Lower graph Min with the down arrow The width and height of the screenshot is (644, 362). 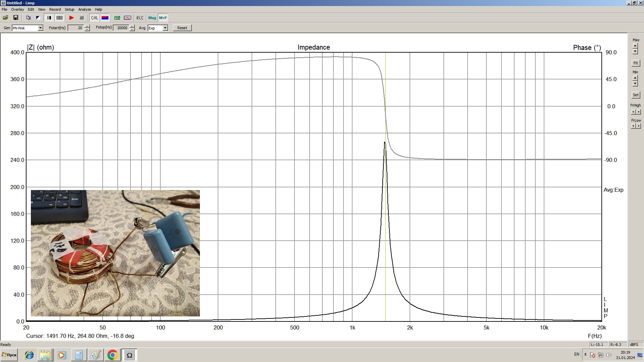(635, 83)
